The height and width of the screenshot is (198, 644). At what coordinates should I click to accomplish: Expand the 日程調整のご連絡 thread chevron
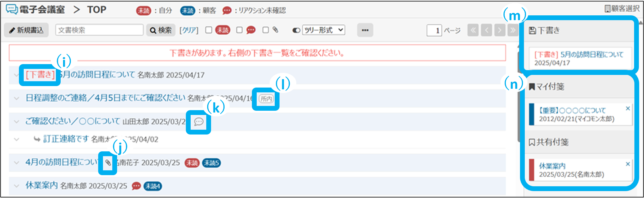point(17,98)
